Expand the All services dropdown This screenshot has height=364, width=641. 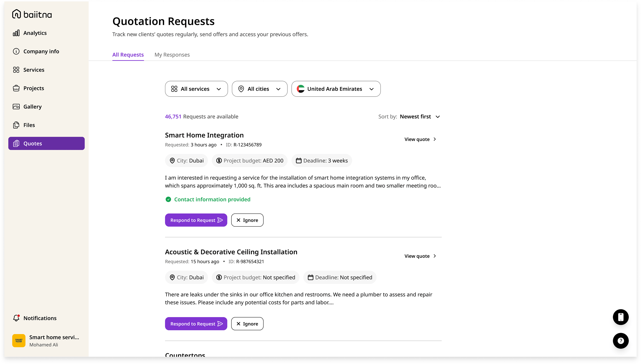[x=196, y=89]
